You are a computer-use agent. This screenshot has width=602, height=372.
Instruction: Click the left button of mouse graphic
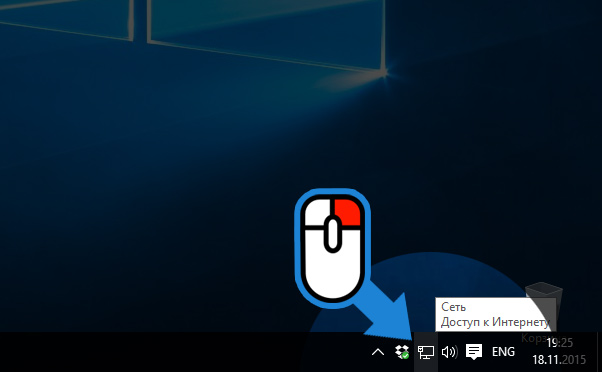318,212
